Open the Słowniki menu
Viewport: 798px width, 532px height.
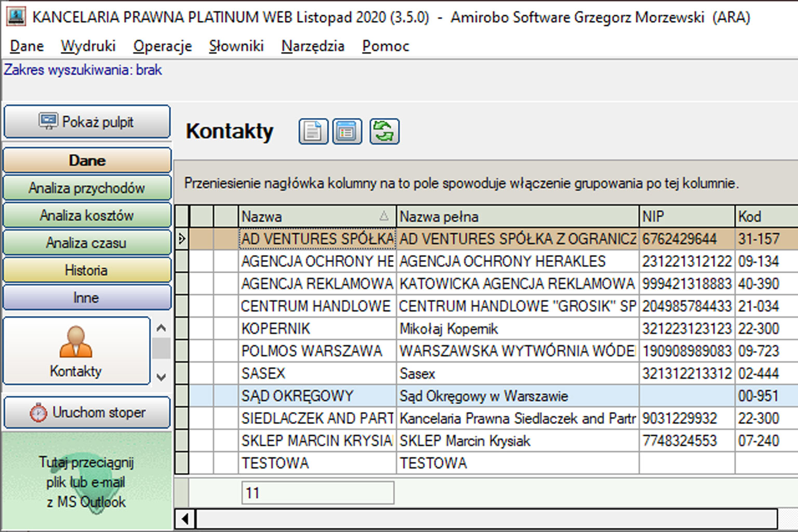(236, 46)
